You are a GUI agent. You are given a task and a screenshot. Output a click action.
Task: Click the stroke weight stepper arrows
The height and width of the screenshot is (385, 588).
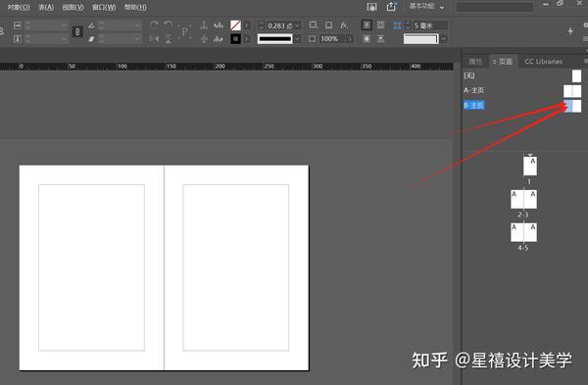pos(262,25)
